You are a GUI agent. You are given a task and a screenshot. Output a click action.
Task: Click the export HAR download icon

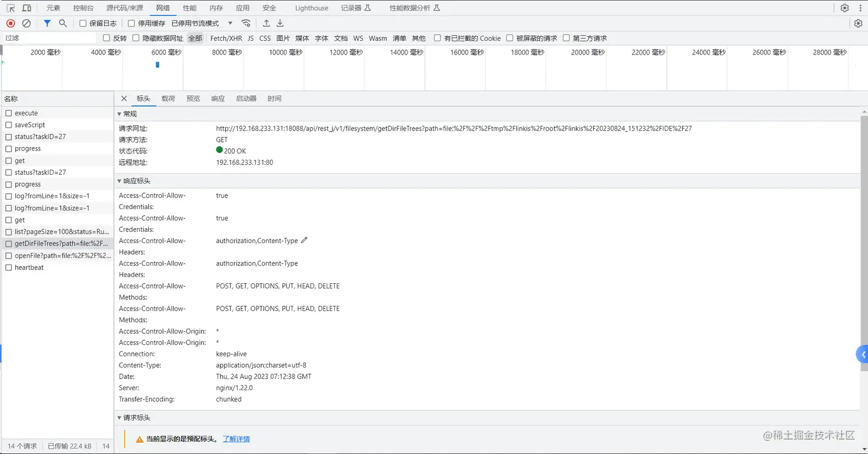coord(280,24)
